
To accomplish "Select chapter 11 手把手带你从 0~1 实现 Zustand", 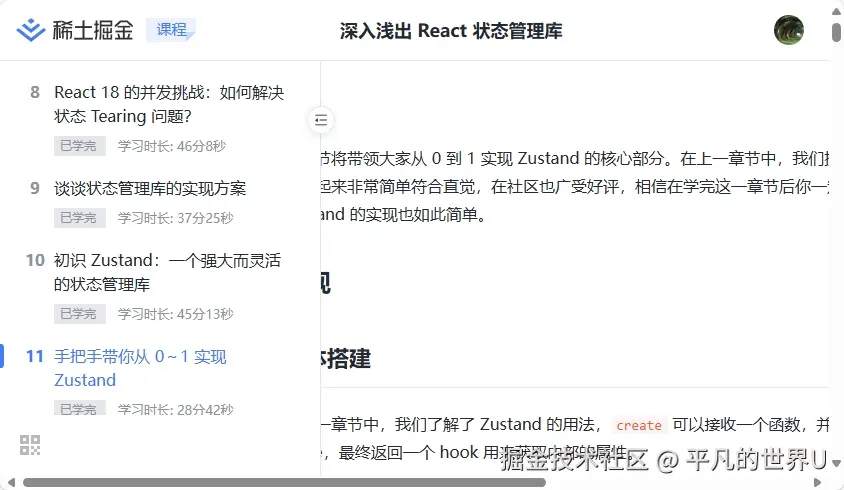I will click(140, 368).
